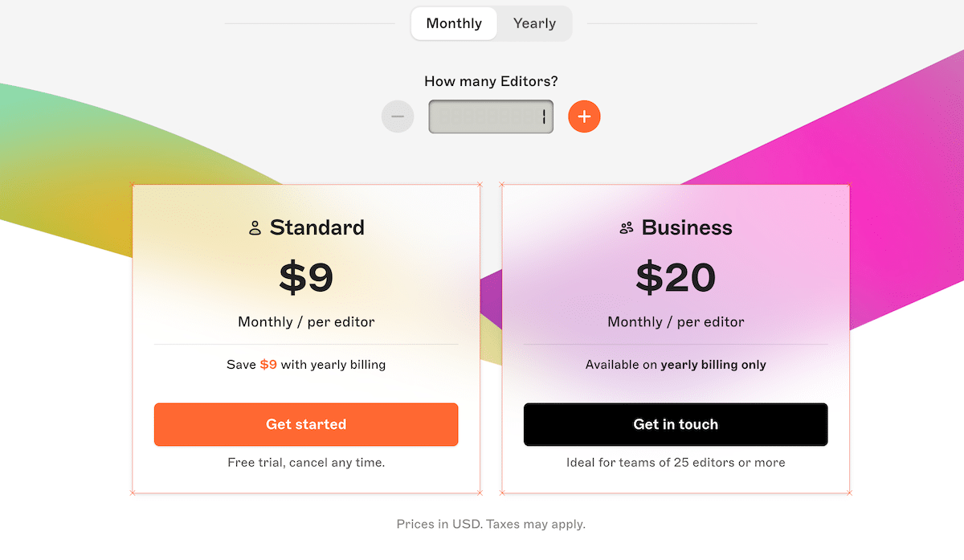Click 'Free trial, cancel any time' text
This screenshot has width=964, height=560.
coord(306,463)
